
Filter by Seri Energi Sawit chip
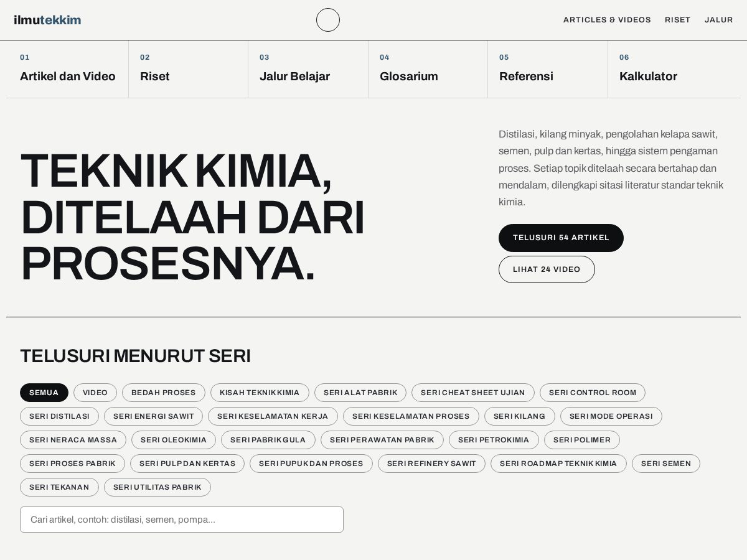coord(154,416)
